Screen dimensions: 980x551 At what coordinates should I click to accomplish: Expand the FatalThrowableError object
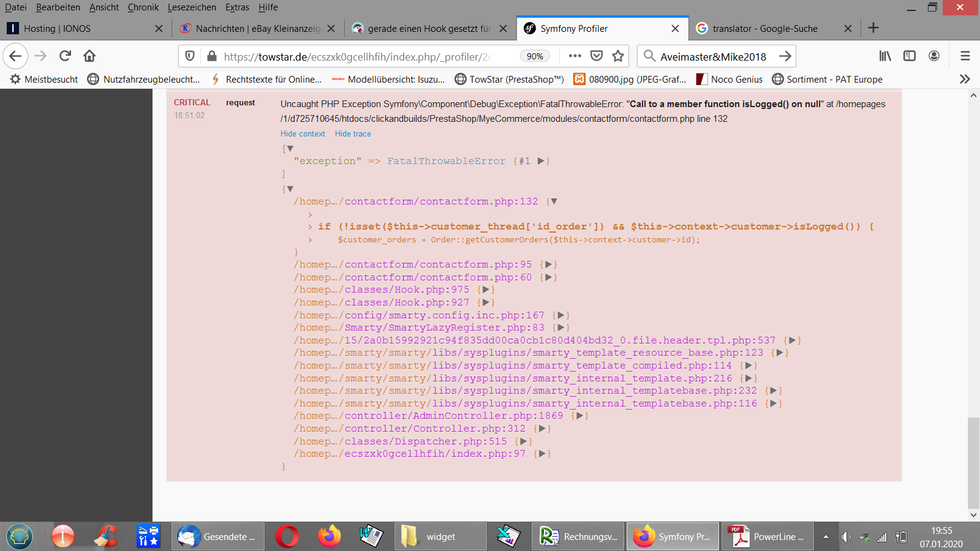[541, 161]
